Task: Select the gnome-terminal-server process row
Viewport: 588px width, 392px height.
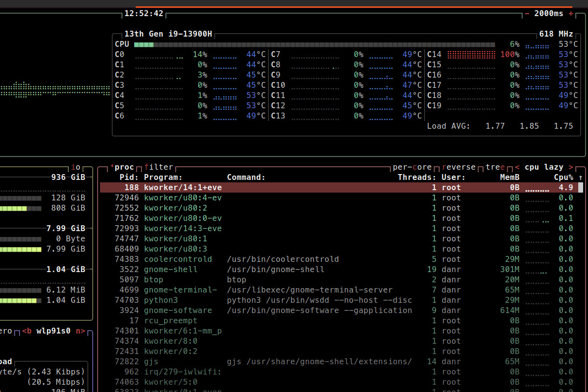Action: 339,290
